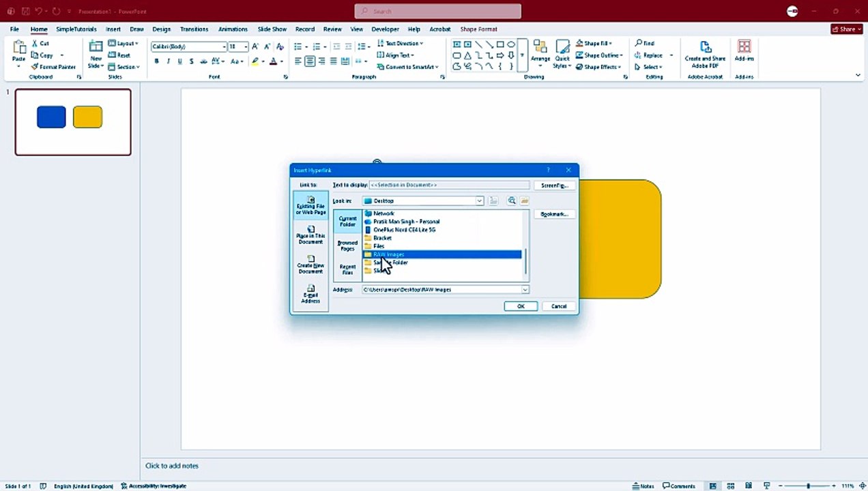868x491 pixels.
Task: Open the font size dropdown
Action: click(x=246, y=47)
